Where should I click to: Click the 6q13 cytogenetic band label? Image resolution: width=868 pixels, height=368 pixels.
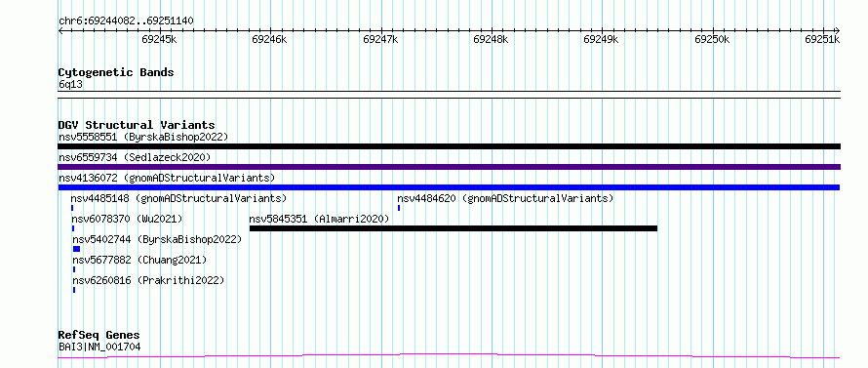tap(70, 84)
